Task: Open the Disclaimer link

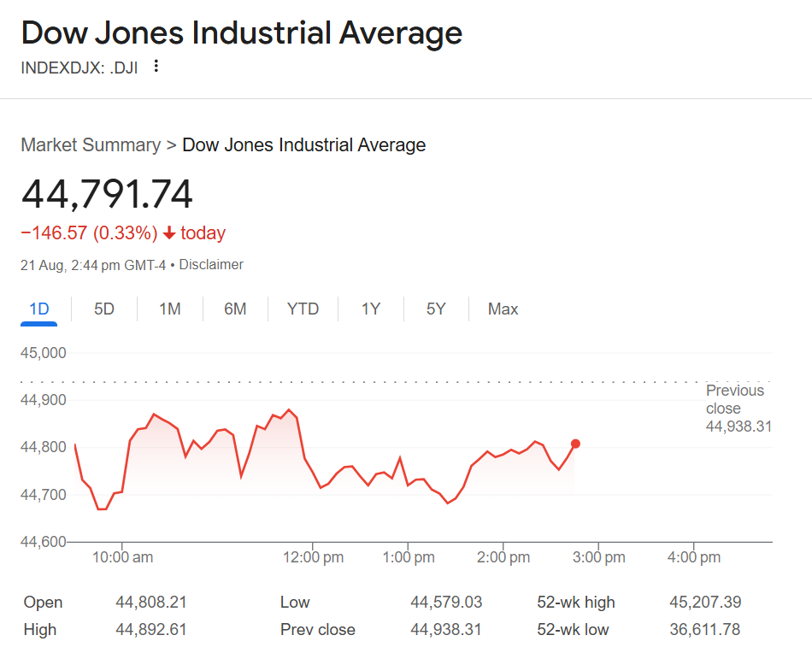Action: coord(211,265)
